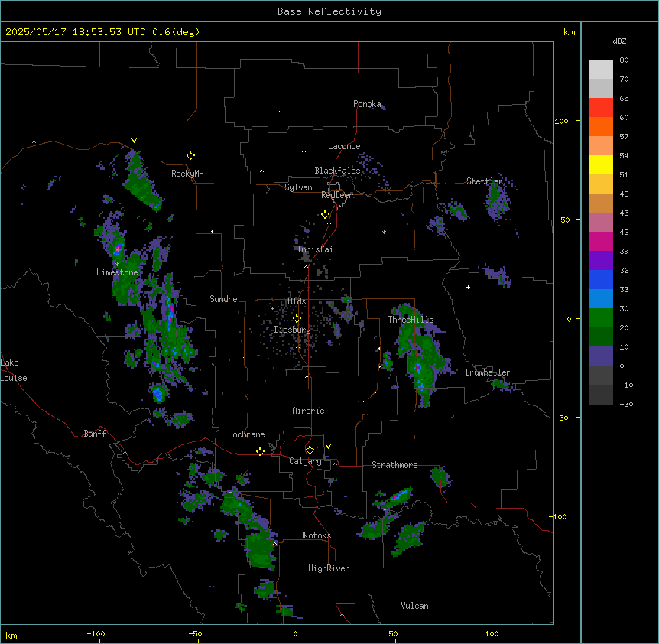The width and height of the screenshot is (659, 644).
Task: Select the HighRiver city label
Action: pyautogui.click(x=329, y=568)
